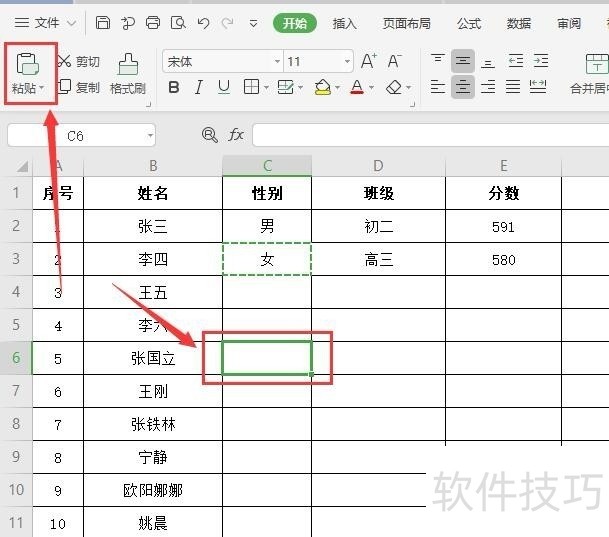Click the export to PDF icon
Screen dimensions: 609x537
(x=127, y=23)
